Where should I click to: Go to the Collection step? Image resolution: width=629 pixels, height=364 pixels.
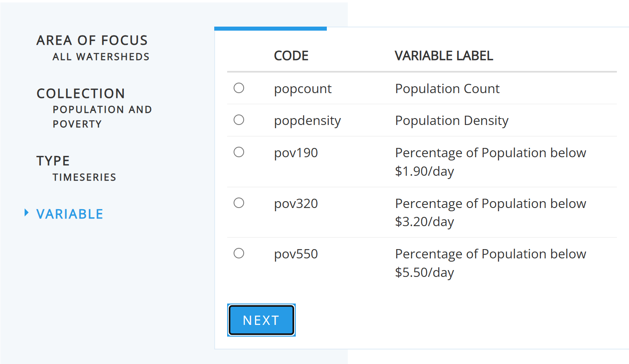[x=81, y=94]
